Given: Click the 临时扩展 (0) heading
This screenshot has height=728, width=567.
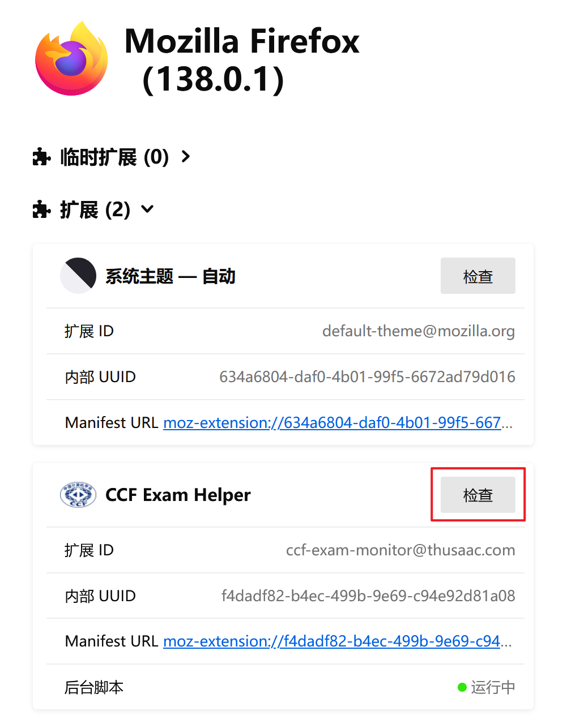Looking at the screenshot, I should 114,157.
